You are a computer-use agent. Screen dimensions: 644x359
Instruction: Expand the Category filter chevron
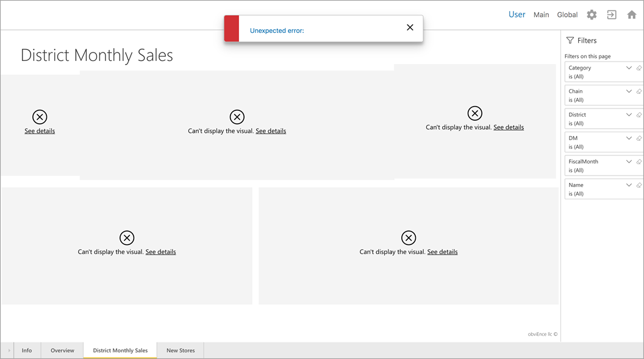click(x=629, y=68)
